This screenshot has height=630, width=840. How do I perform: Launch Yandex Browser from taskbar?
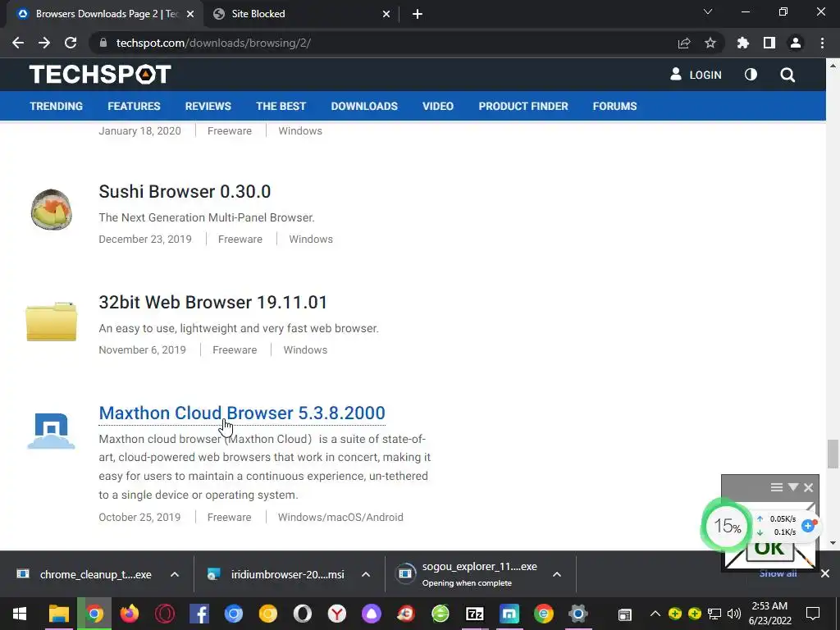click(337, 614)
